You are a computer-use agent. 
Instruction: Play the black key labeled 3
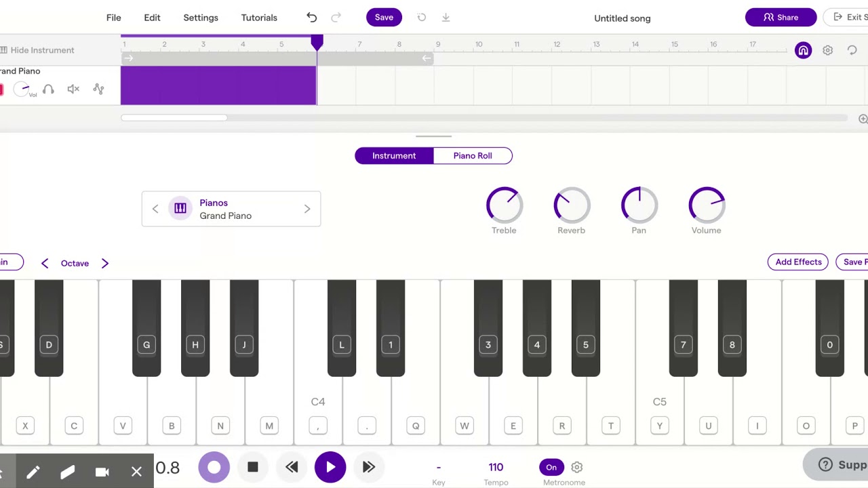coord(488,328)
